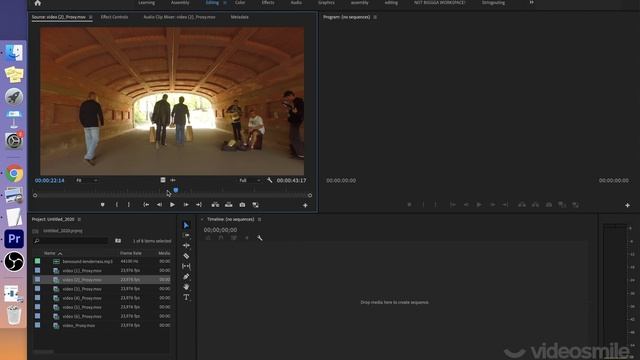Play the clip in Source monitor
Screen dimensions: 640x360
tap(172, 205)
